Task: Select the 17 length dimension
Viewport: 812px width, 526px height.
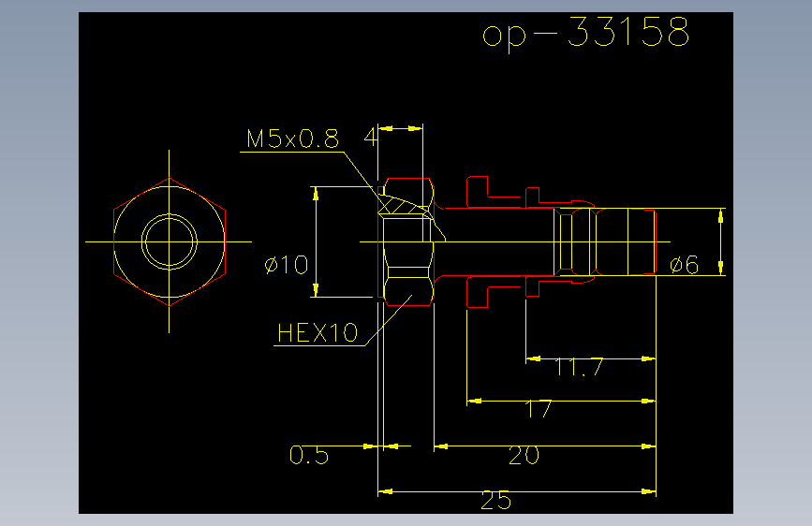Action: 539,408
